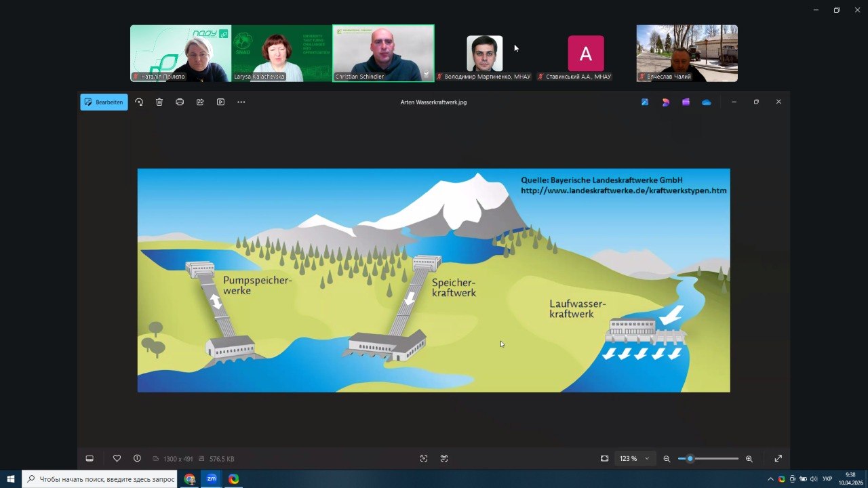Select Christian Schindler's video thumbnail
Viewport: 868px width, 488px height.
coord(383,54)
